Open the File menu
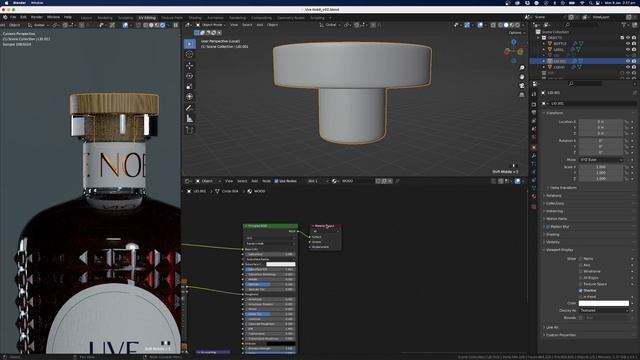Viewport: 640px width, 360px height. coord(13,17)
